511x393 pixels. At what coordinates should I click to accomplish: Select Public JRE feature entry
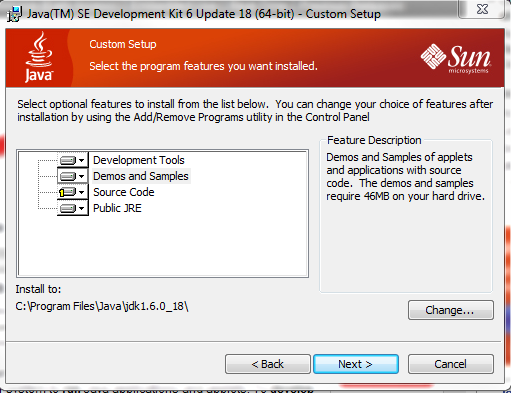[117, 208]
